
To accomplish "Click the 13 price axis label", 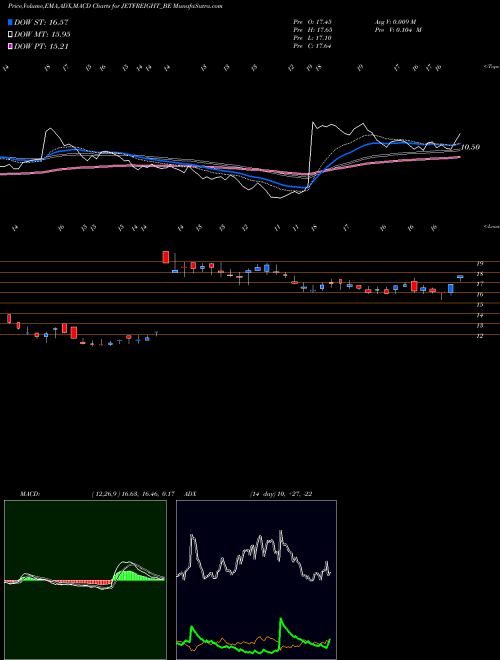I will pos(479,326).
